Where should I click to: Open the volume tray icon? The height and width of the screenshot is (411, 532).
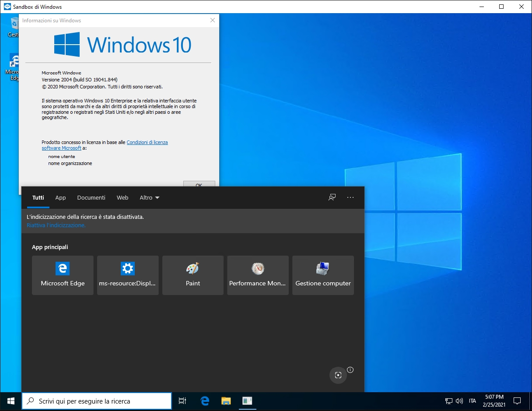[x=459, y=401]
